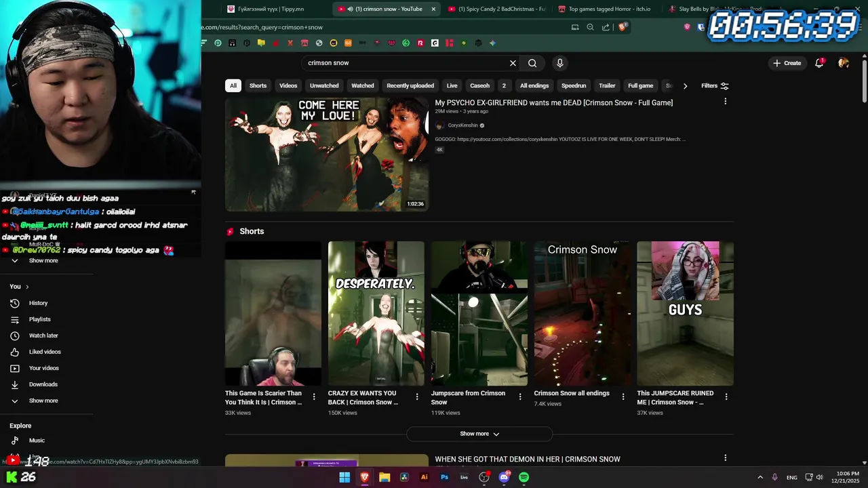Open the Windows Start menu
The width and height of the screenshot is (868, 488).
(344, 477)
